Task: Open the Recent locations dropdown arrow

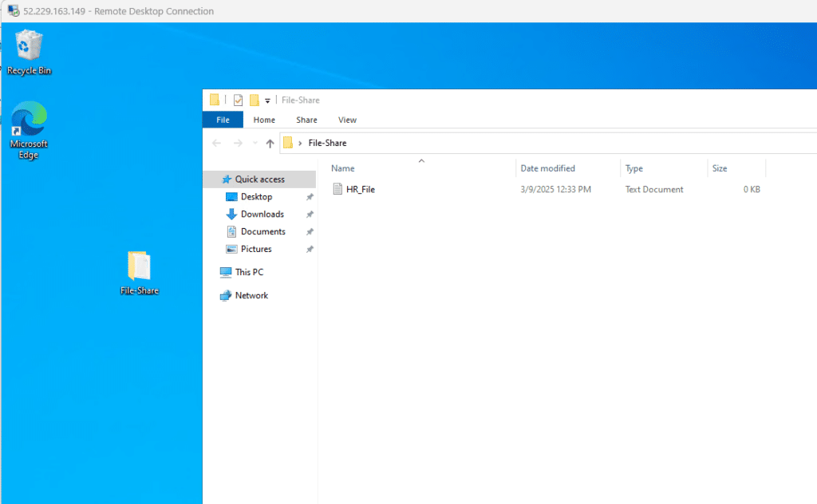Action: (254, 144)
